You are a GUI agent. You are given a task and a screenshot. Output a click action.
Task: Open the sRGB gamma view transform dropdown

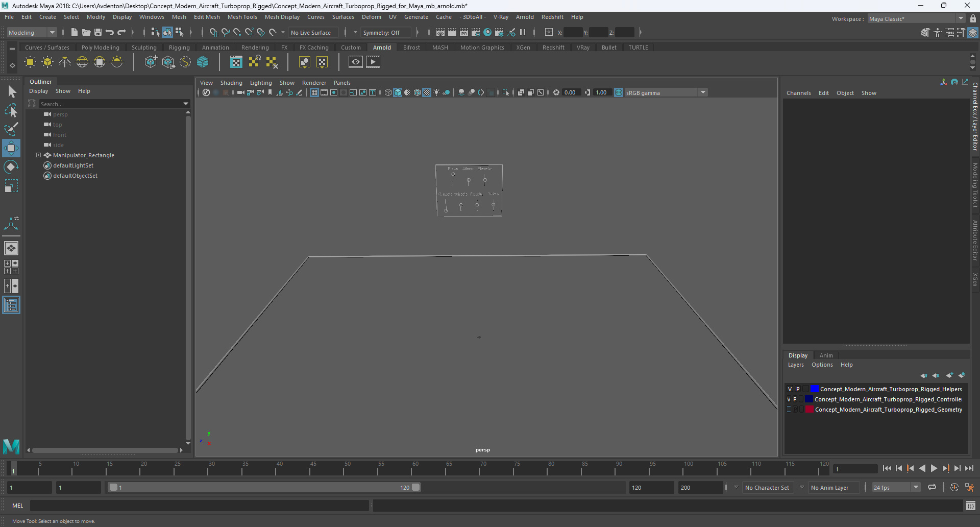point(666,92)
